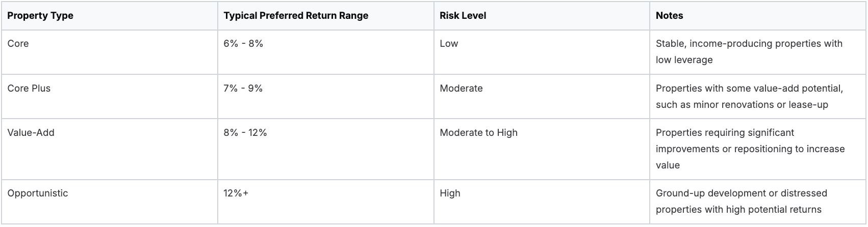Select the Moderate risk level cell for Core Plus

point(461,89)
